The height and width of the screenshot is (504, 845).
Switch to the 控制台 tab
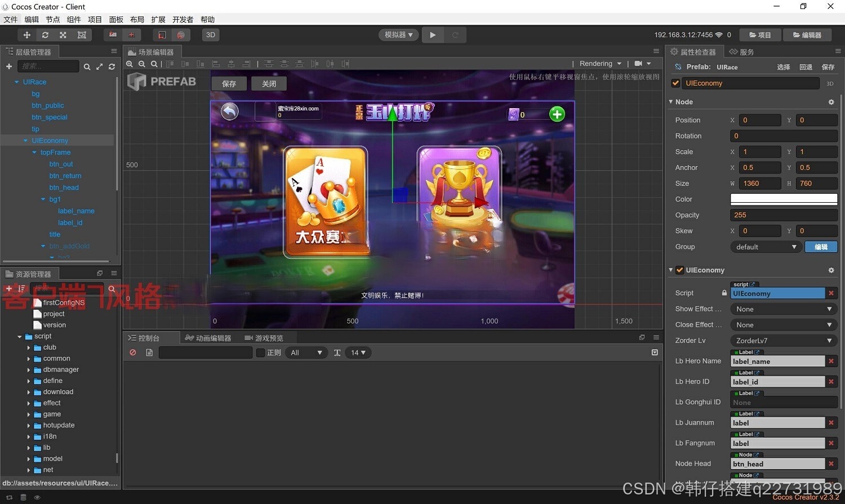tap(144, 338)
